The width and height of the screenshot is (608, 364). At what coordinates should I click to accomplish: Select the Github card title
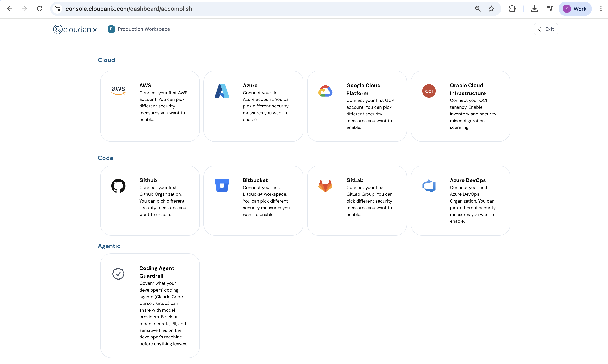[148, 180]
